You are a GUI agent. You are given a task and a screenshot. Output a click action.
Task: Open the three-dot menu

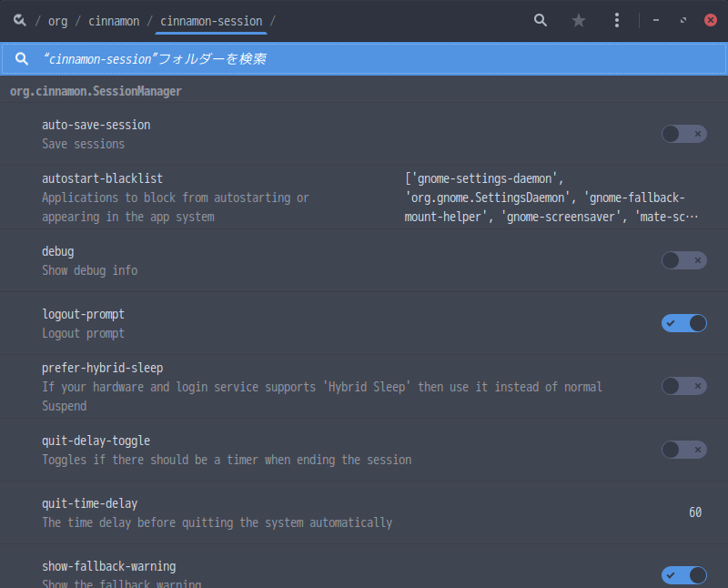click(617, 20)
